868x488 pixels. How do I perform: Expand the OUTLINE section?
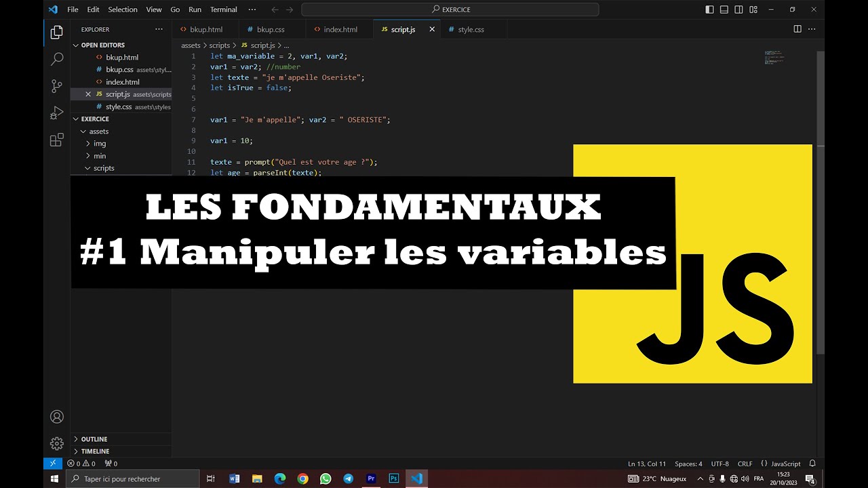coord(121,439)
